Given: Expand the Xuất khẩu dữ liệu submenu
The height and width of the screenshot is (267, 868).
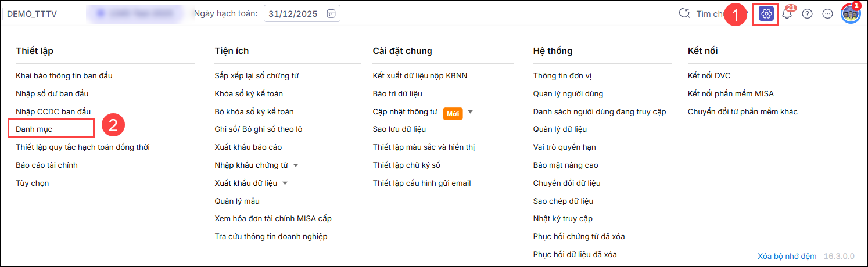Looking at the screenshot, I should click(x=285, y=183).
